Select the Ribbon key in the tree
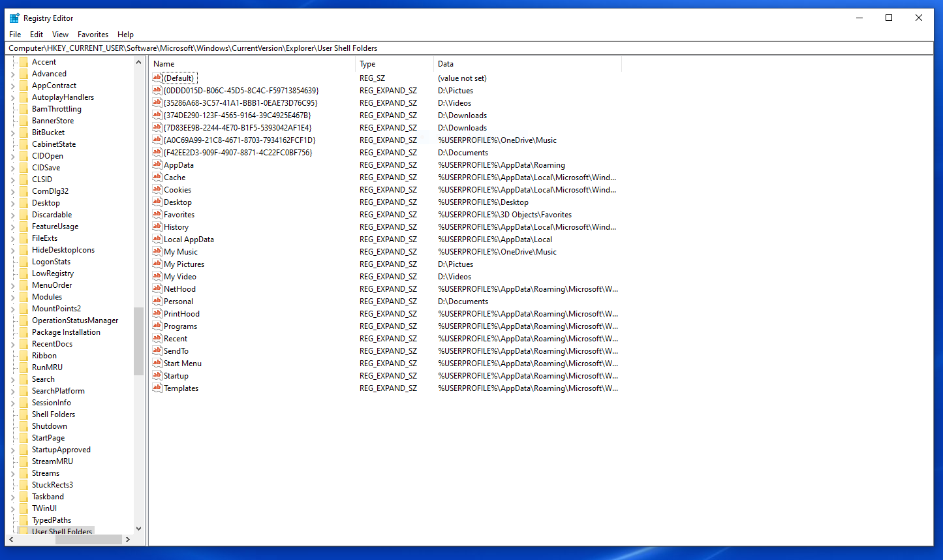This screenshot has height=560, width=943. (44, 356)
